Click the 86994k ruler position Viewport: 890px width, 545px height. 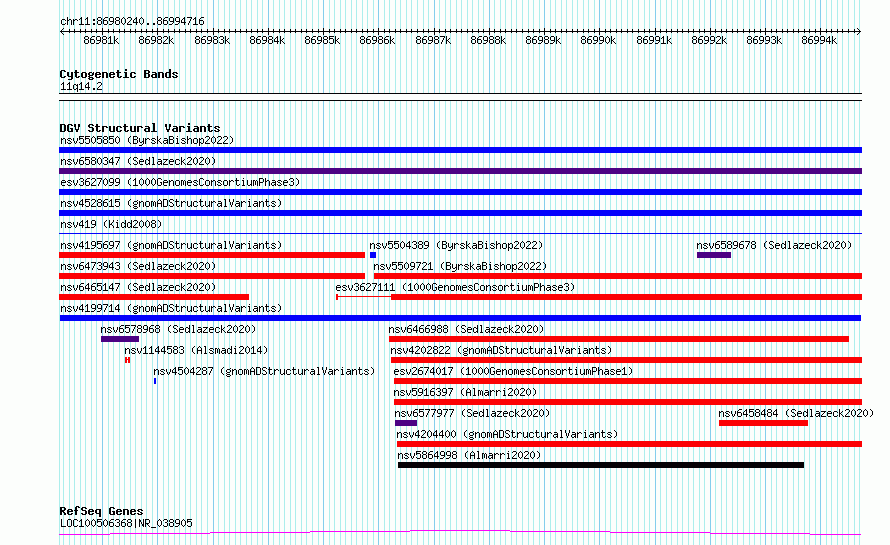[819, 40]
